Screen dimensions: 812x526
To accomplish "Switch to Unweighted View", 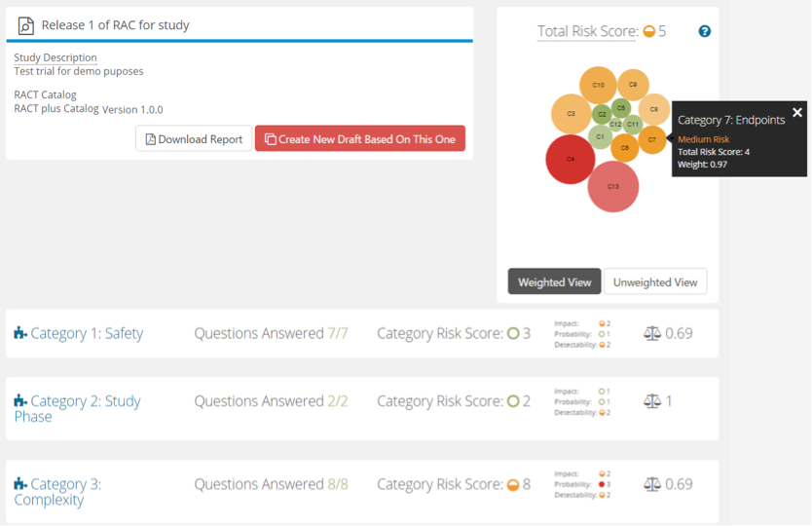I will [655, 282].
